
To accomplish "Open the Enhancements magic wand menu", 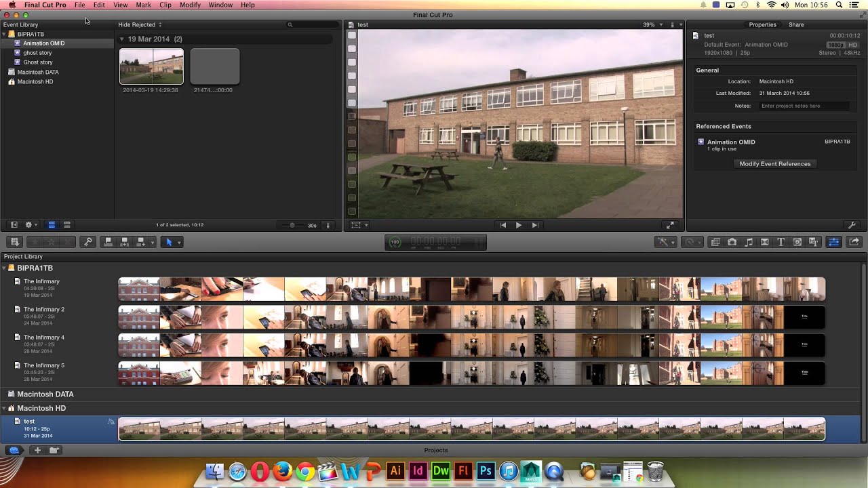I will coord(665,242).
